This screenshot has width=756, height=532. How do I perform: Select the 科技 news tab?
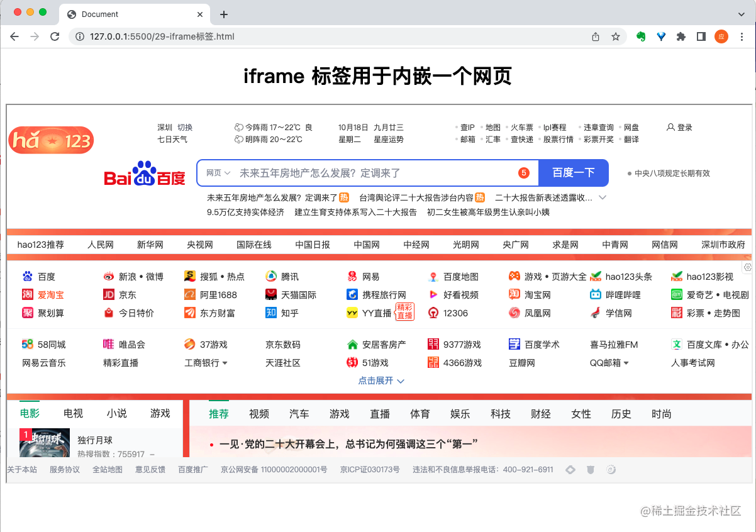(501, 414)
